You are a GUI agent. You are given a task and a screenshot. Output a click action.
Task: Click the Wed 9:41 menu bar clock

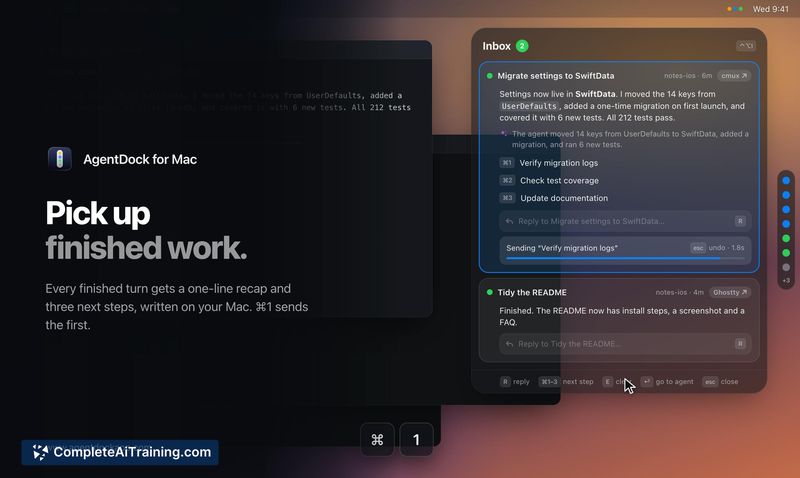point(770,9)
